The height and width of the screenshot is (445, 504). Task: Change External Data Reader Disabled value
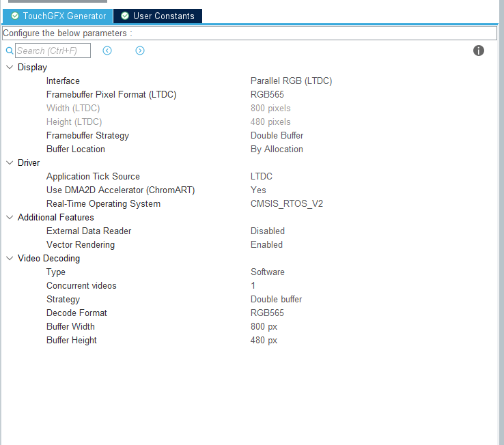[x=268, y=231]
